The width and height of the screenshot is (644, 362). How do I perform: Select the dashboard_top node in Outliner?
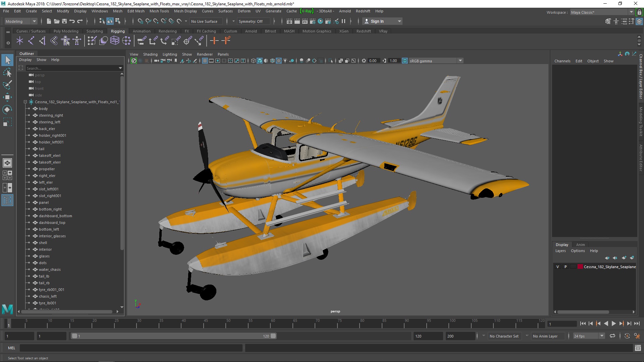[x=52, y=223]
